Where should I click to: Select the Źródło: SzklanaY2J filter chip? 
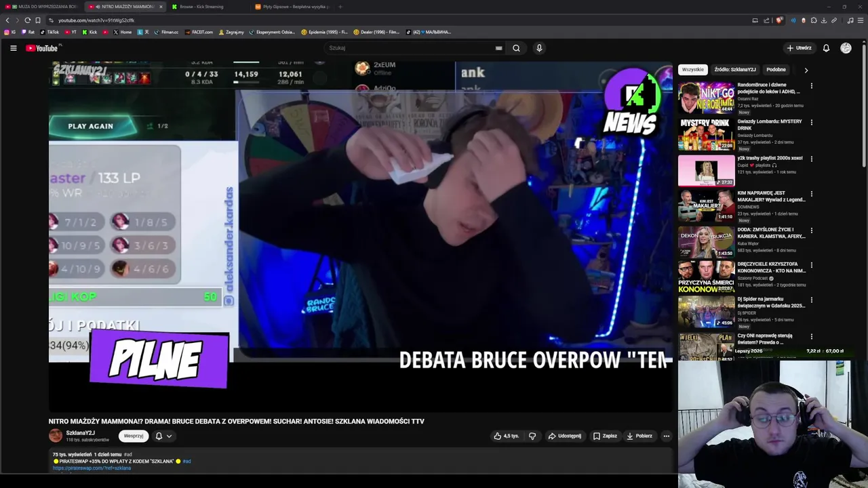(735, 70)
